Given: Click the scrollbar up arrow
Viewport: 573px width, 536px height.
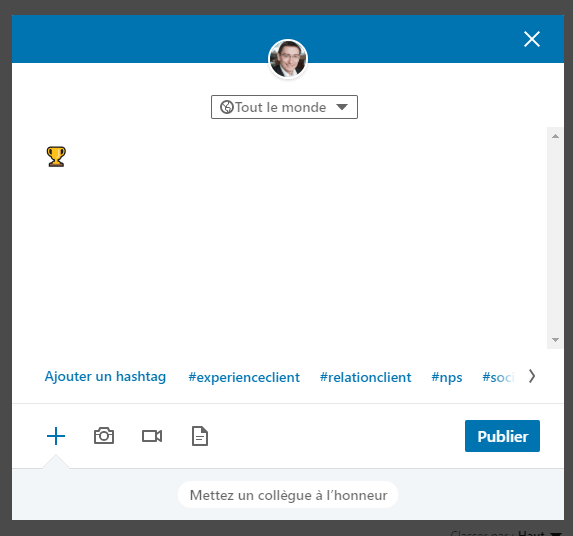Looking at the screenshot, I should pos(555,136).
